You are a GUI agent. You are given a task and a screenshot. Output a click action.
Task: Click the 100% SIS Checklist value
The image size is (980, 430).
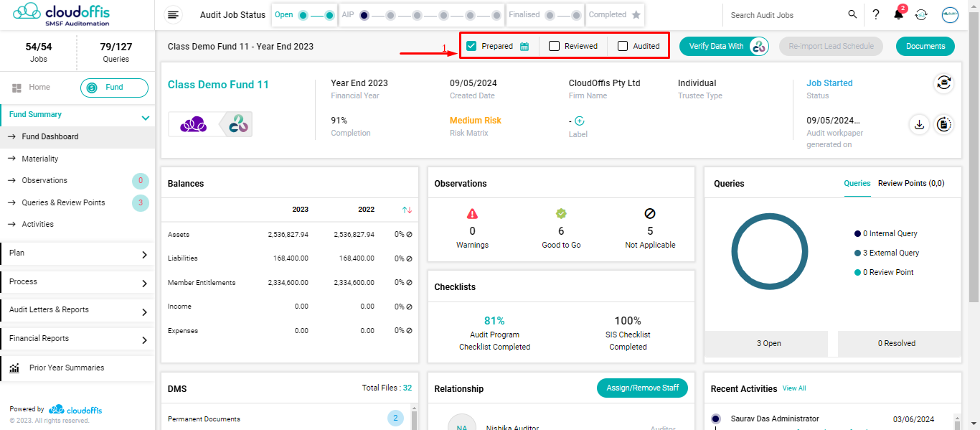pyautogui.click(x=628, y=321)
